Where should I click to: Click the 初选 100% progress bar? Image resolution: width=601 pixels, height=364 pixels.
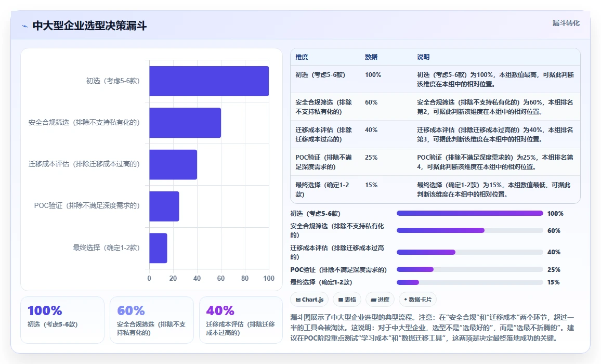[470, 213]
